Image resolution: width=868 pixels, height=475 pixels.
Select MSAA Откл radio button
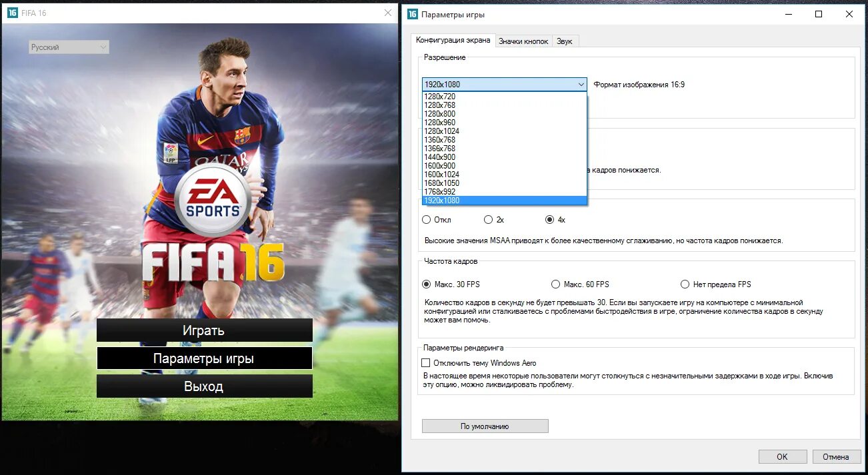[427, 220]
